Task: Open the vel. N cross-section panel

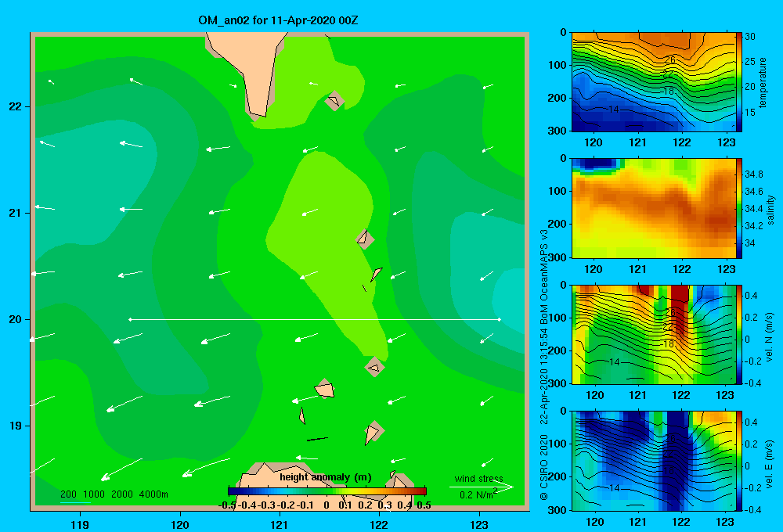Action: tap(653, 334)
